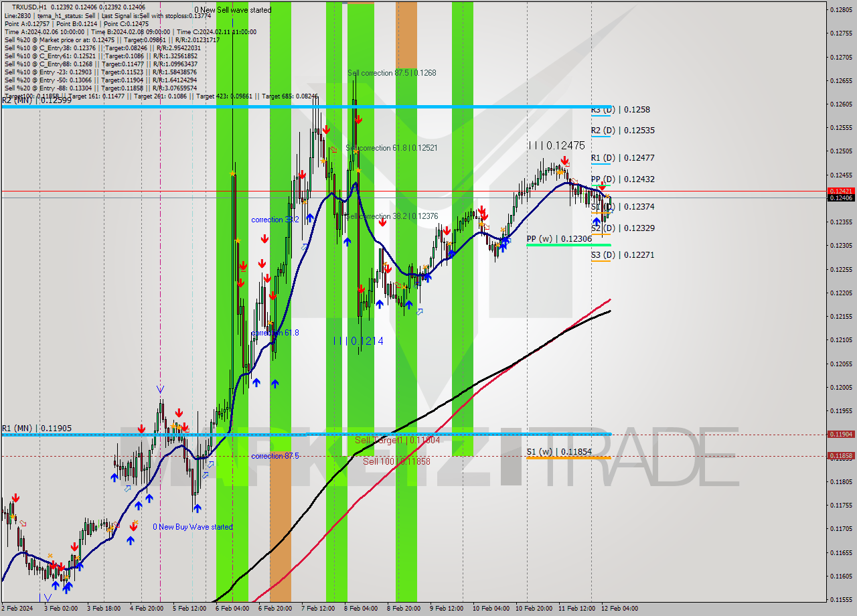Select the 'Sell %20 @ Market price' info line
This screenshot has height=616, width=857.
coord(111,40)
